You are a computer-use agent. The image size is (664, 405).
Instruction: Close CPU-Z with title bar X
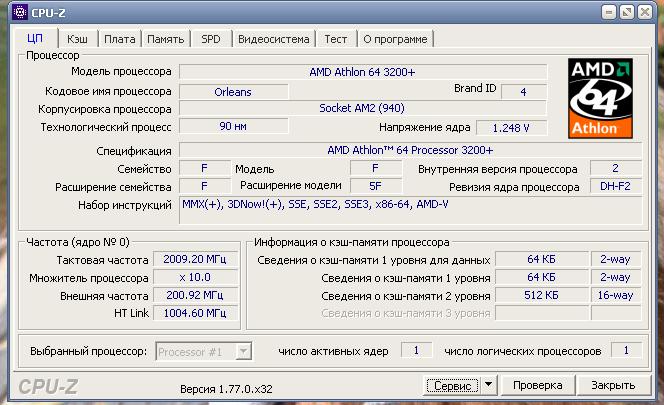tap(645, 12)
